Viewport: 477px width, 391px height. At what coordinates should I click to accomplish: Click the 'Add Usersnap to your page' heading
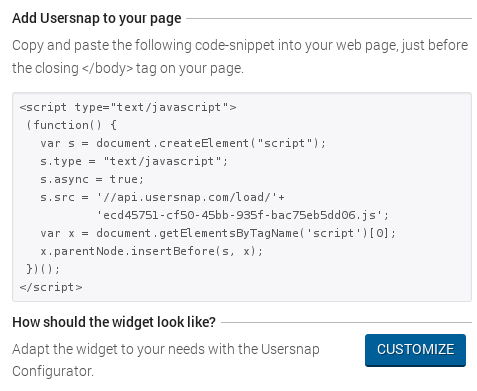click(x=97, y=18)
